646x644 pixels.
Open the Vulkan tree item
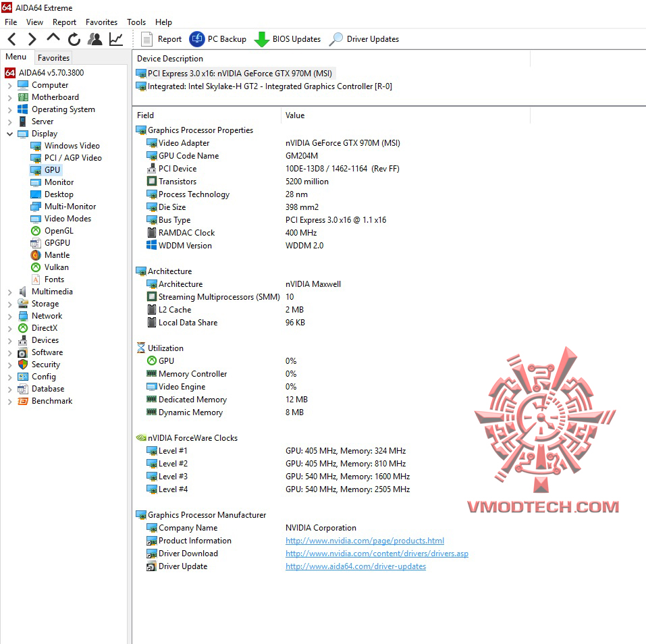click(50, 267)
